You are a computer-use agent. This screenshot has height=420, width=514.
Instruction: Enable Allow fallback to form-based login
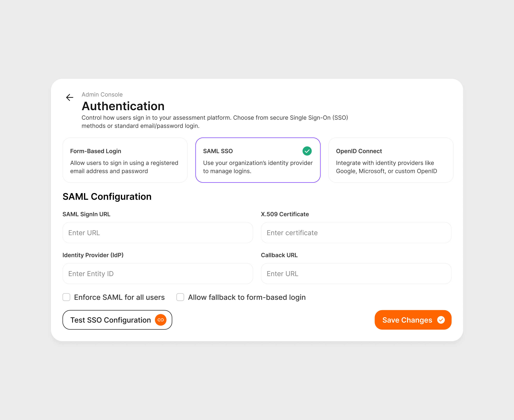click(180, 297)
